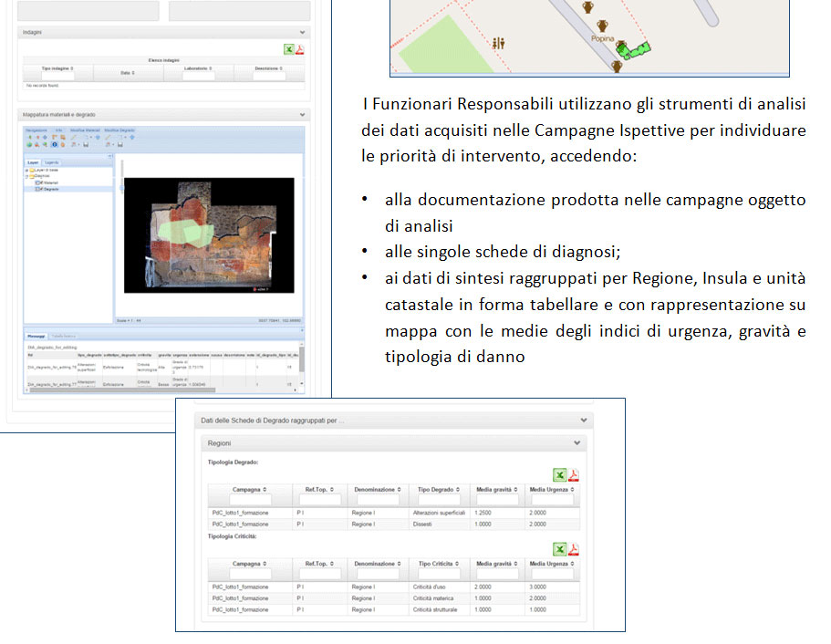Collapse Dati delle Schede di Degrado panel
Image resolution: width=831 pixels, height=644 pixels.
coord(584,421)
